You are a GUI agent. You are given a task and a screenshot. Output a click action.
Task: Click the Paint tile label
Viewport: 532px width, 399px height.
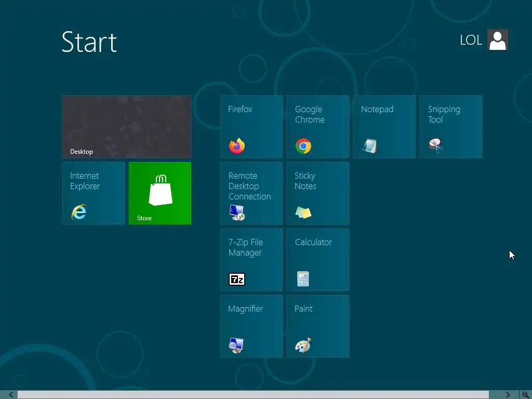(x=303, y=309)
